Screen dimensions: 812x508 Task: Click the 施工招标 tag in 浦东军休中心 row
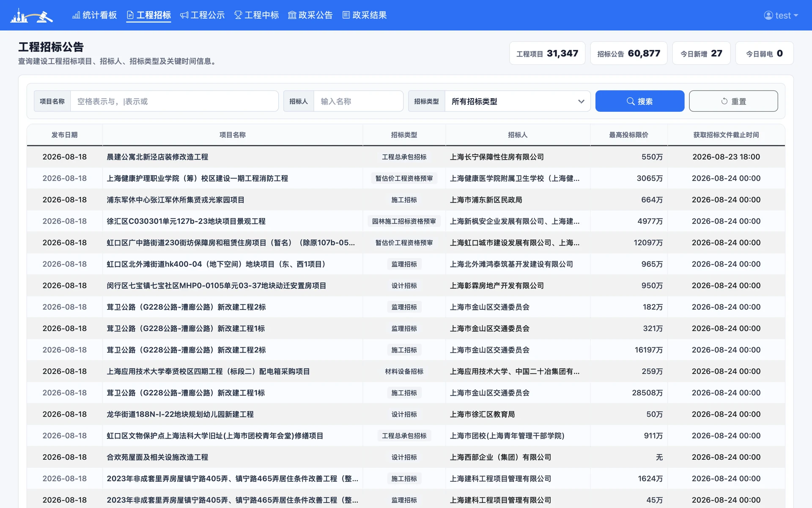coord(404,200)
